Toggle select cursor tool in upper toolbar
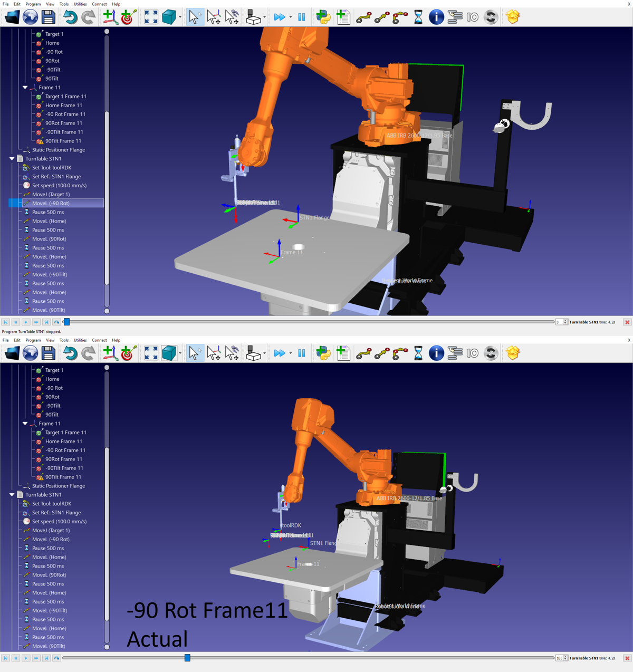 [x=195, y=17]
